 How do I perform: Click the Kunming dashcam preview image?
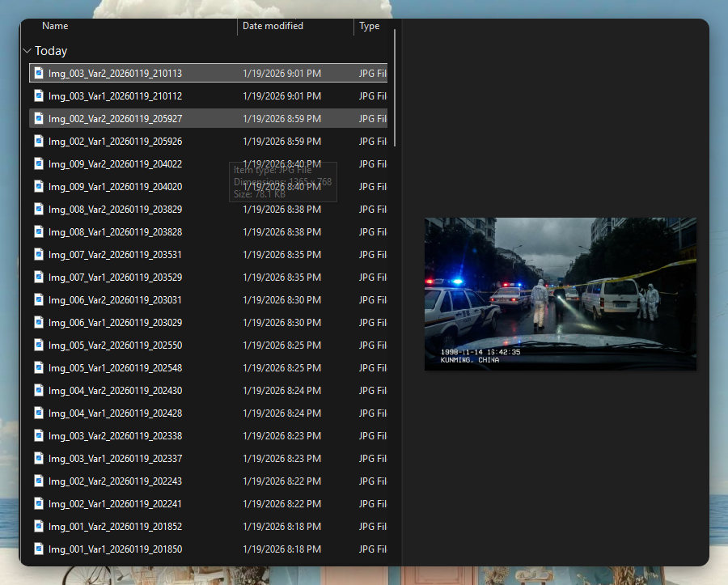[x=560, y=294]
